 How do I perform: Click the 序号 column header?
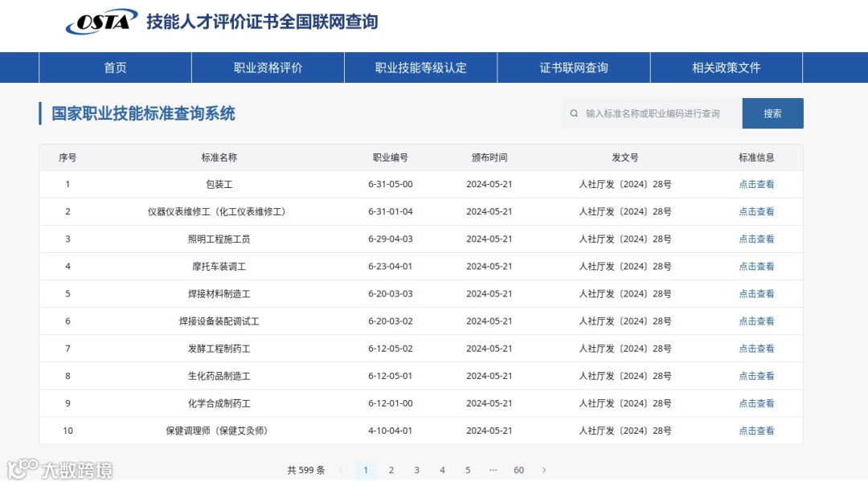point(68,157)
